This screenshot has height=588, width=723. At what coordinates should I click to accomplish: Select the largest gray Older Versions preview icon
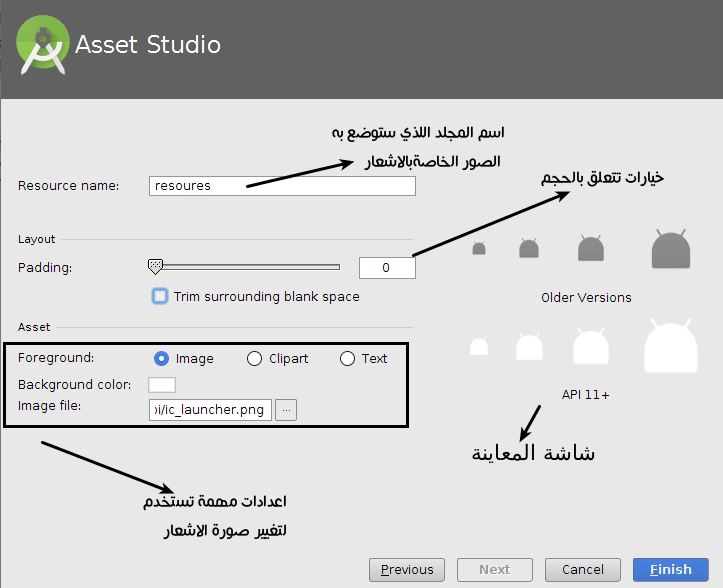(671, 249)
